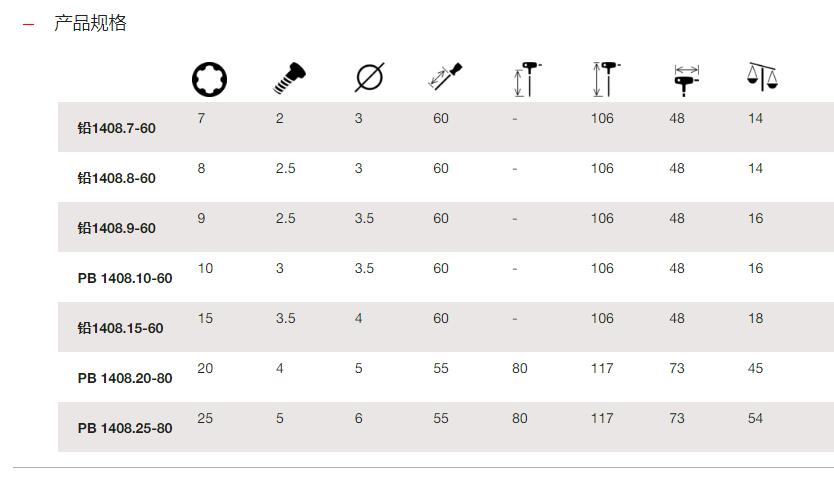Click blade diameter 3.5 in 铅1408.9-60 row
The width and height of the screenshot is (834, 491).
click(x=364, y=218)
